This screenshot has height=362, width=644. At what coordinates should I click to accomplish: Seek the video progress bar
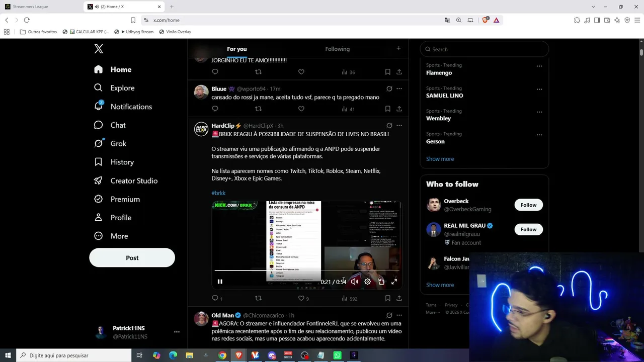[x=306, y=270]
